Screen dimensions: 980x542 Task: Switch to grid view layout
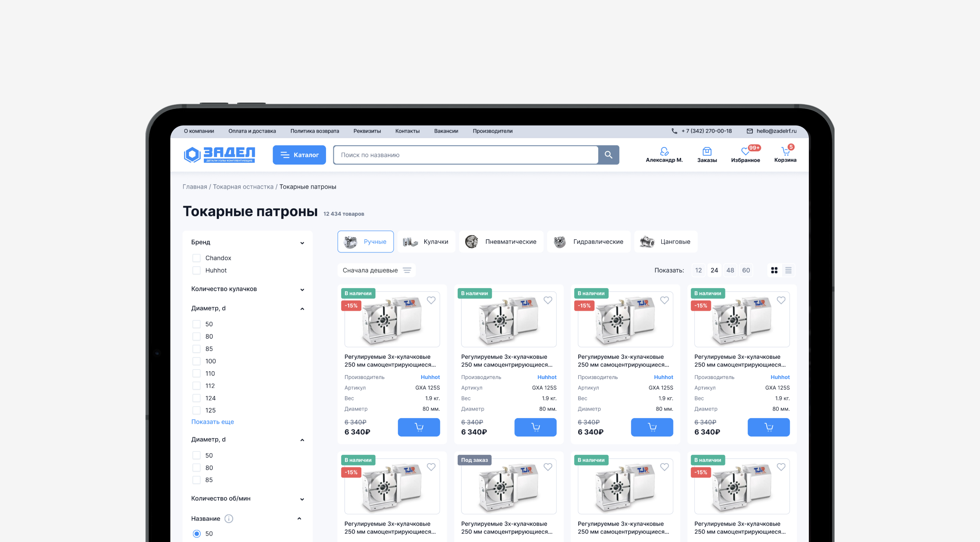[774, 270]
